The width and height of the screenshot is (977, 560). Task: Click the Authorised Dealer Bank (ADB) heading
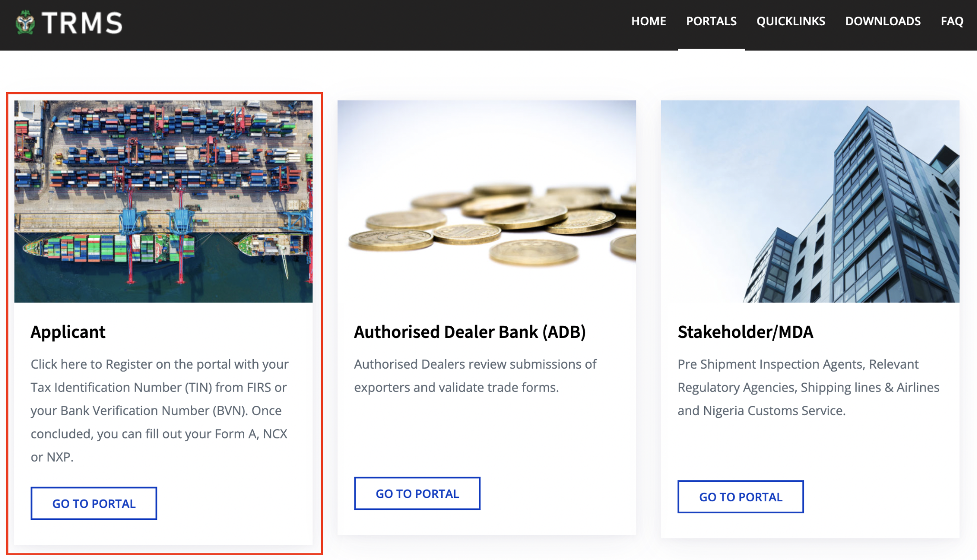pyautogui.click(x=469, y=332)
